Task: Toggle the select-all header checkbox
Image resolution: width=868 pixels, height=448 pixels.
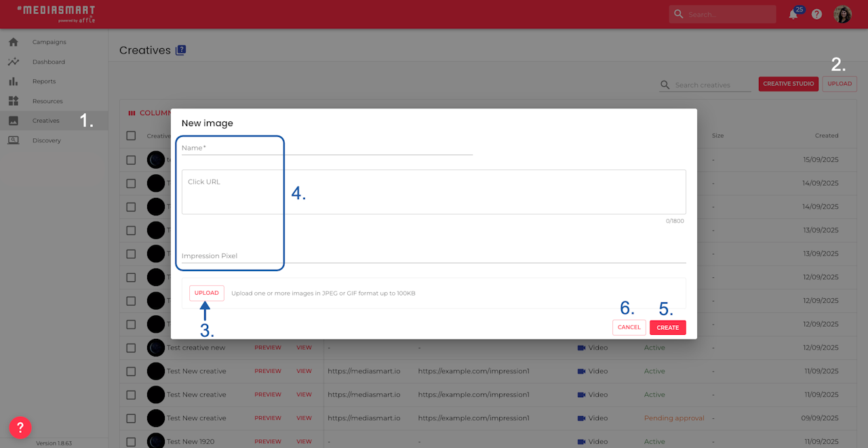Action: (x=131, y=136)
